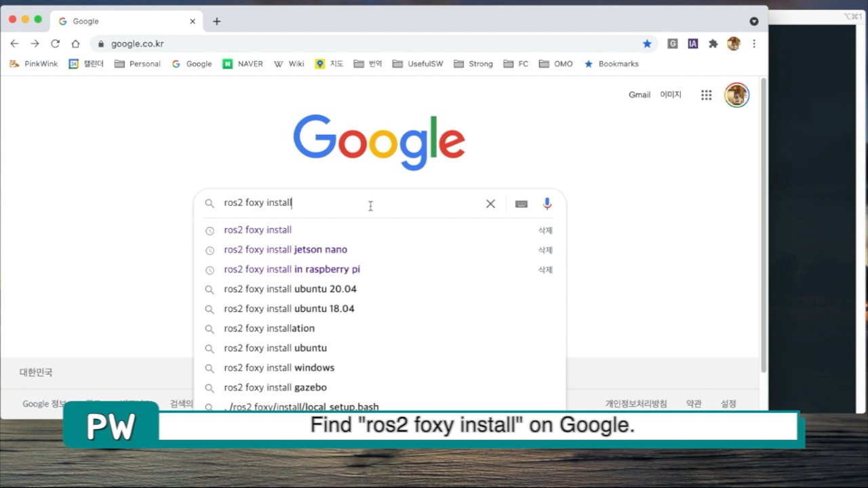The height and width of the screenshot is (488, 868).
Task: Go back using the browser back arrow
Action: [x=14, y=43]
